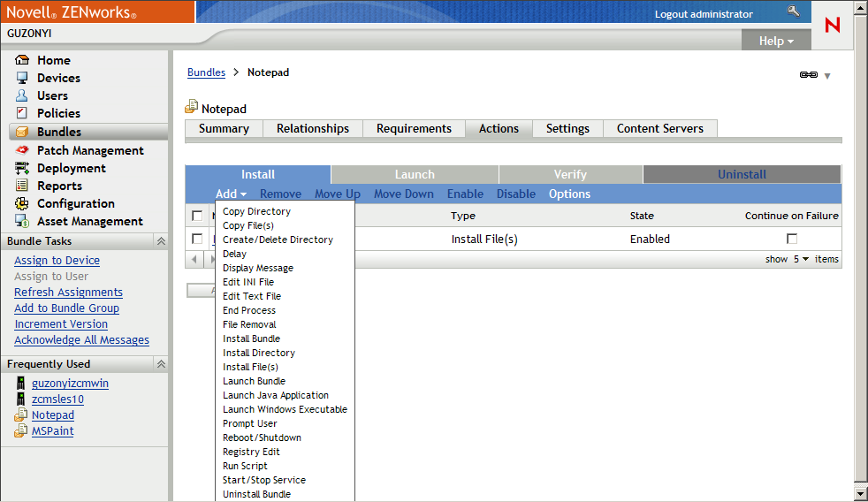Click Disable in the action toolbar
This screenshot has height=502, width=868.
pyautogui.click(x=516, y=194)
